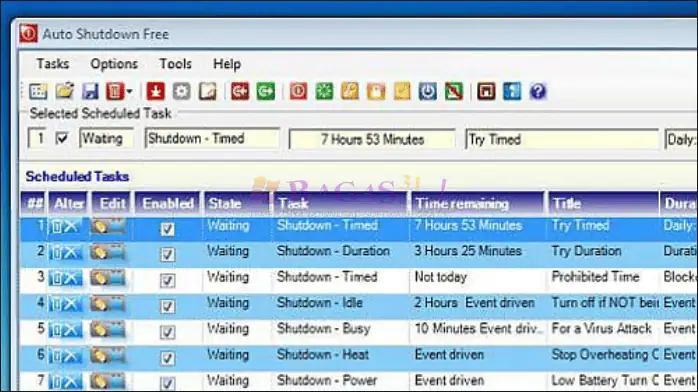Image resolution: width=698 pixels, height=392 pixels.
Task: Click the trash icon in task row 3
Action: point(56,279)
